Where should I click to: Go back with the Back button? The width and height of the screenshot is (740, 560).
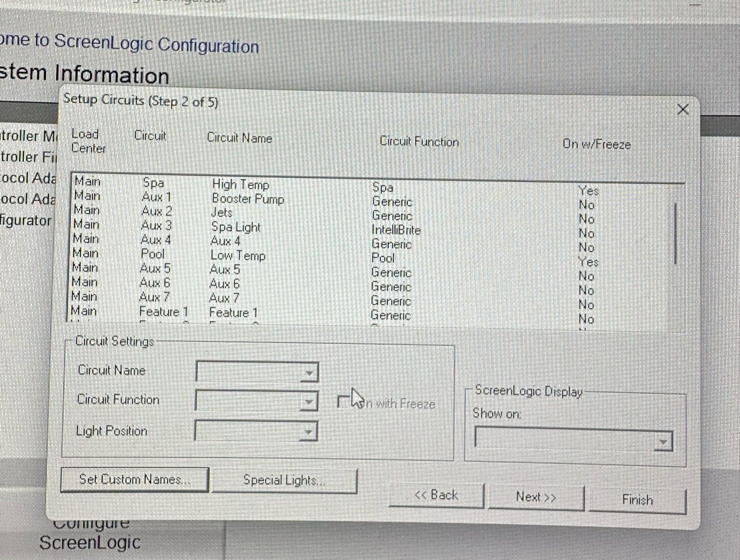click(x=436, y=495)
